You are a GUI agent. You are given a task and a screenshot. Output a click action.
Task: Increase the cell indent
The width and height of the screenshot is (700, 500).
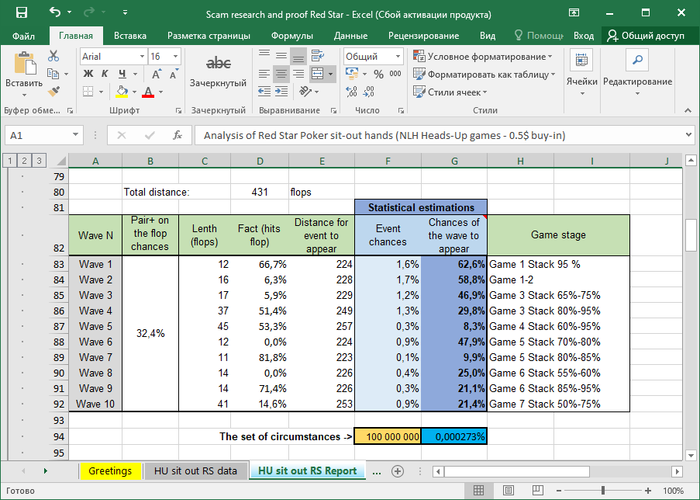[x=281, y=92]
